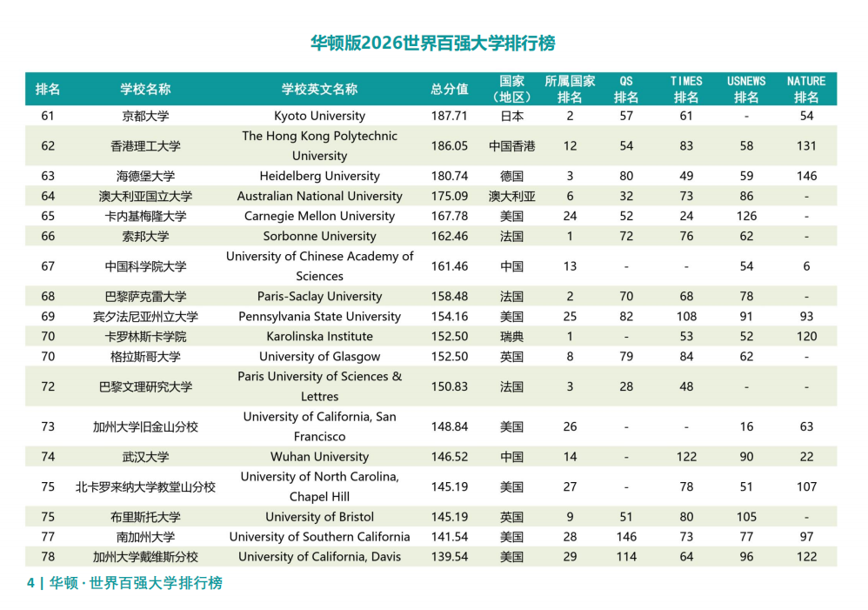Image resolution: width=868 pixels, height=610 pixels.
Task: Click the footer text 华顿 · 世界百强大学排行榜
Action: point(136,583)
